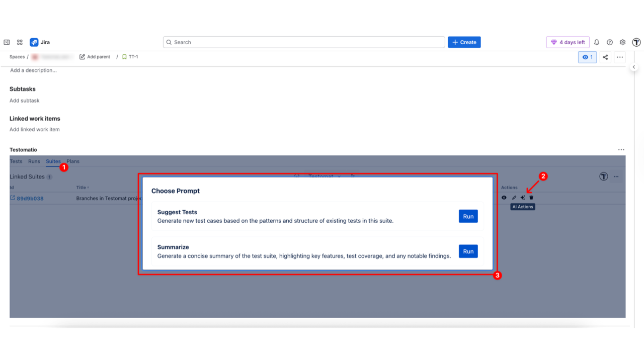This screenshot has width=644, height=362.
Task: Click the delete trash icon in Actions
Action: point(531,198)
